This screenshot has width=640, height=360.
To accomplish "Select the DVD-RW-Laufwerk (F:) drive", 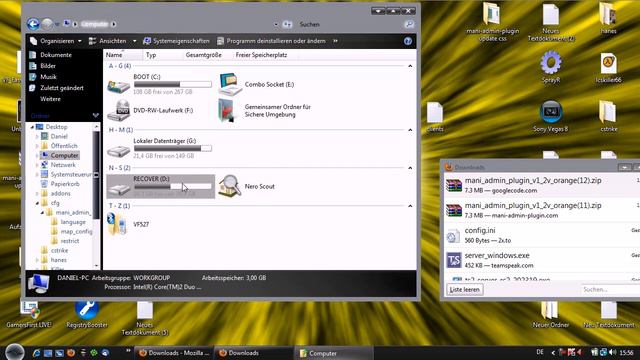I will [x=150, y=111].
